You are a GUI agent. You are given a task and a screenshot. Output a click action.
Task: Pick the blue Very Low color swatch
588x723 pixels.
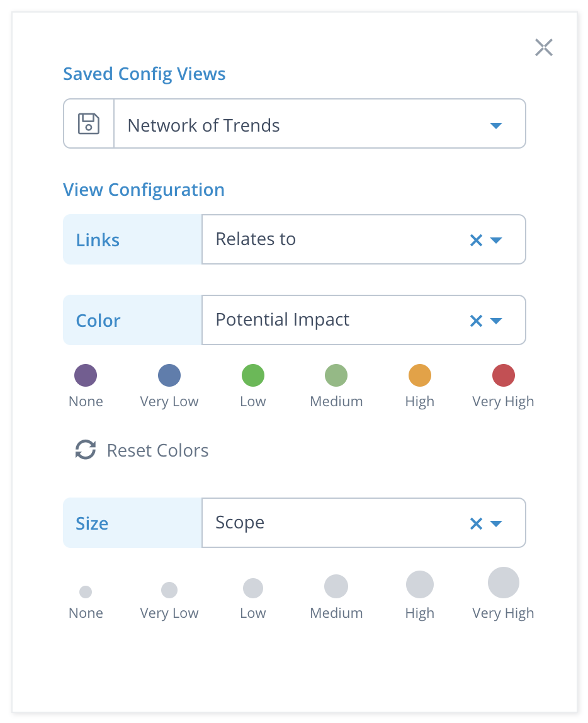click(x=169, y=375)
